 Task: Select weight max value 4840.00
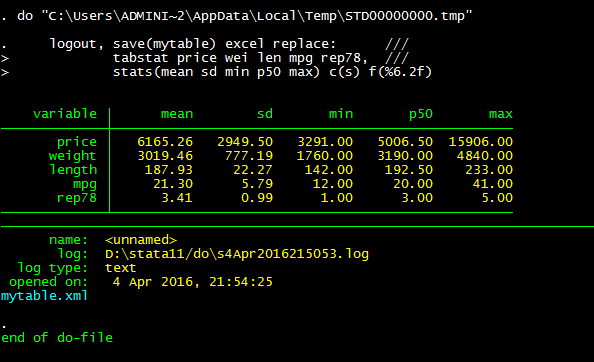click(x=485, y=156)
